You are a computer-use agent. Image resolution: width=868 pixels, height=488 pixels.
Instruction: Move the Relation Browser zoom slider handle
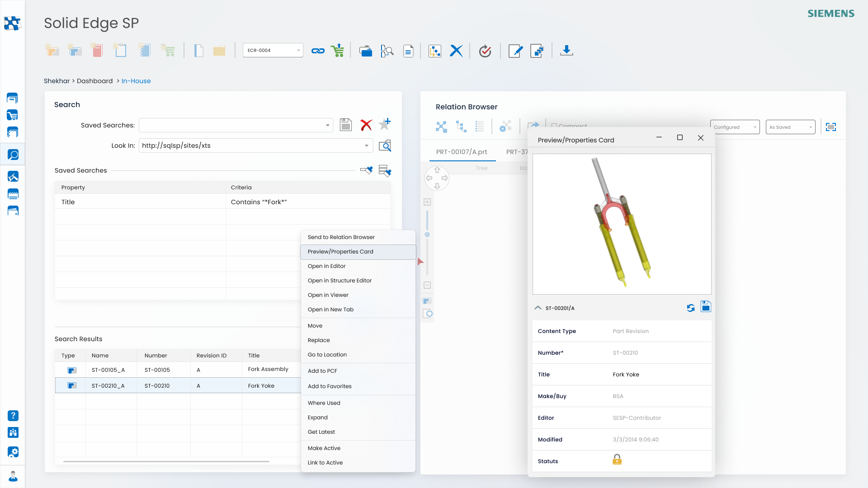pyautogui.click(x=427, y=235)
